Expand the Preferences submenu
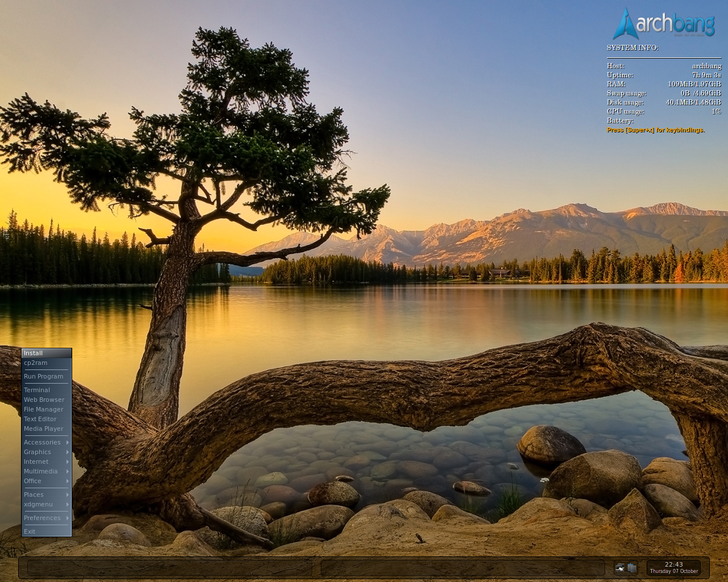Image resolution: width=728 pixels, height=582 pixels. 47,518
